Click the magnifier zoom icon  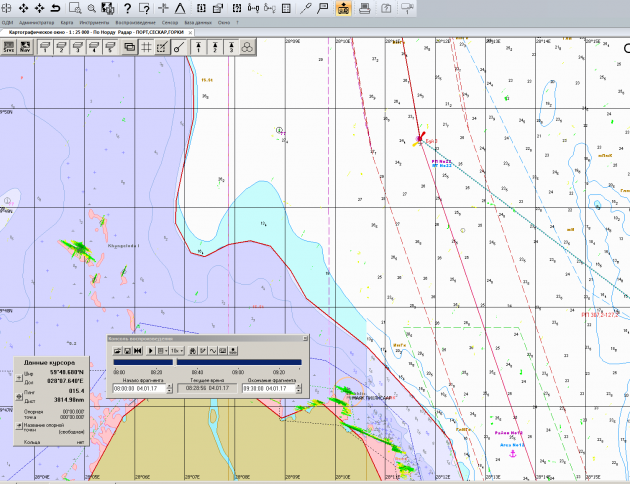(x=91, y=8)
